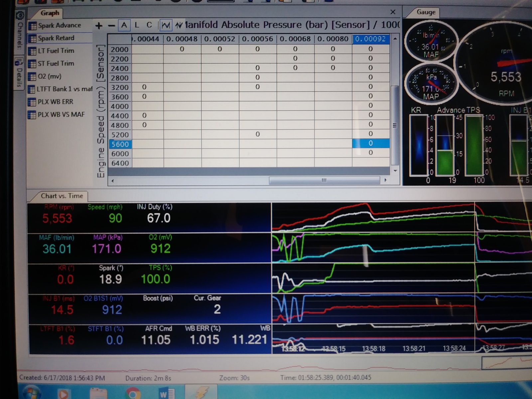This screenshot has height=399, width=532.
Task: Select the INJ Duty (%) readout
Action: pyautogui.click(x=155, y=214)
